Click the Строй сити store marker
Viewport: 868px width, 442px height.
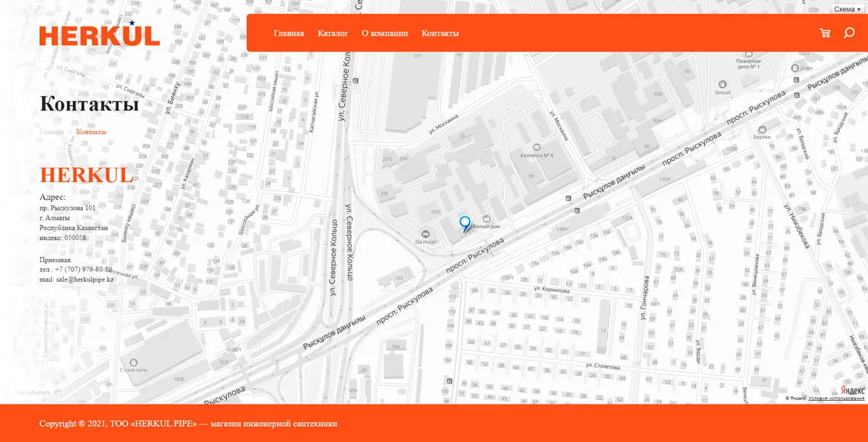pos(133,362)
